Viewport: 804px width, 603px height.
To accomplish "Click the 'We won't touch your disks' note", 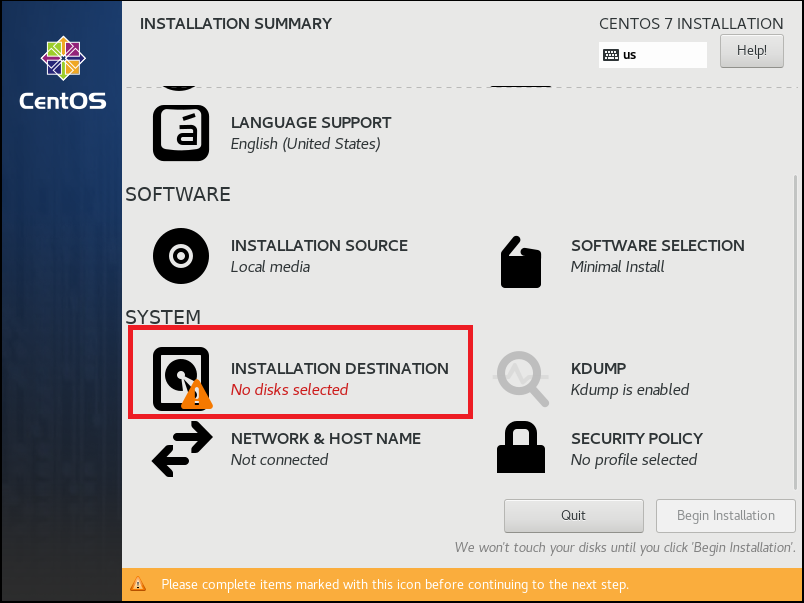I will 625,548.
